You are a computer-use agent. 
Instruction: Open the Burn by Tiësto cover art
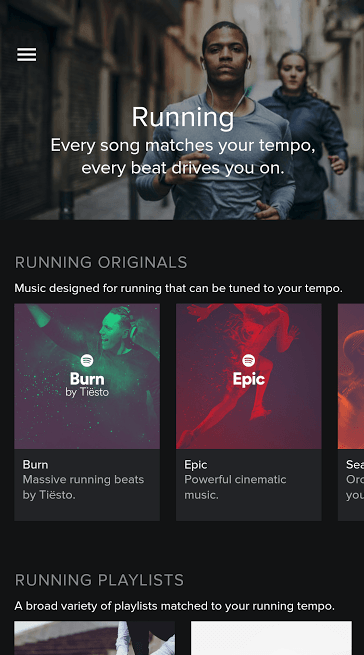pyautogui.click(x=87, y=376)
